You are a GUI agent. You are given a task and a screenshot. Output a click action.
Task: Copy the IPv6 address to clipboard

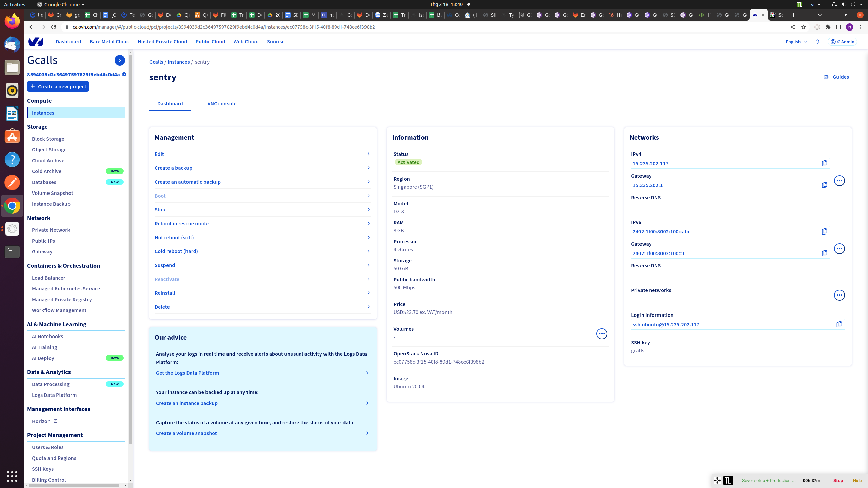(x=824, y=231)
